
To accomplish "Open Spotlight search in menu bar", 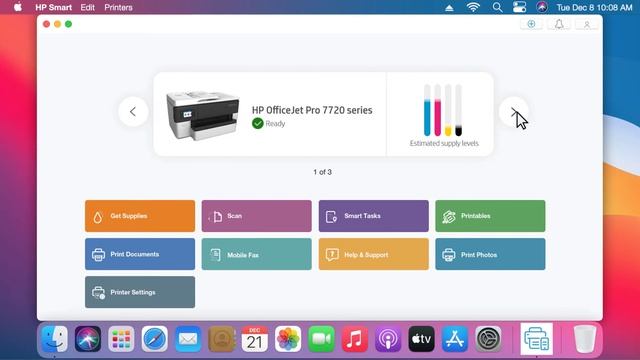I will [497, 7].
